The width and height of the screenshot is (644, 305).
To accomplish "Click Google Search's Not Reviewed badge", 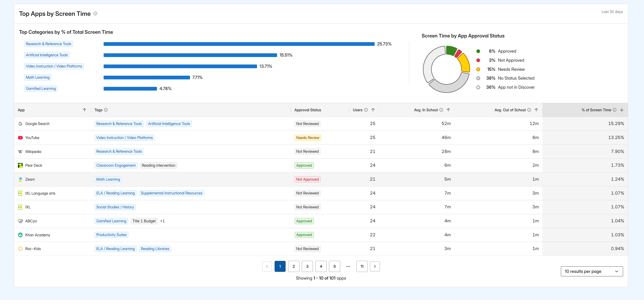I will point(308,124).
